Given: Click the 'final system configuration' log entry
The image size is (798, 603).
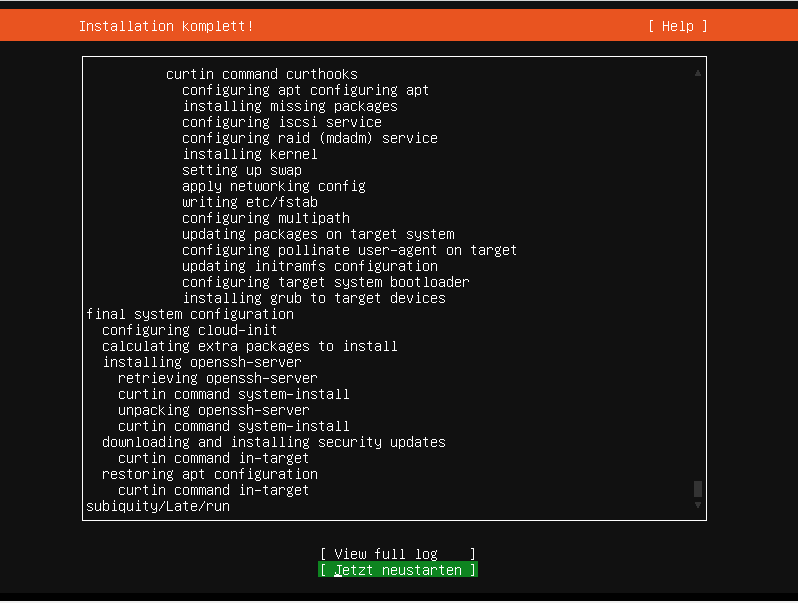Looking at the screenshot, I should [190, 314].
